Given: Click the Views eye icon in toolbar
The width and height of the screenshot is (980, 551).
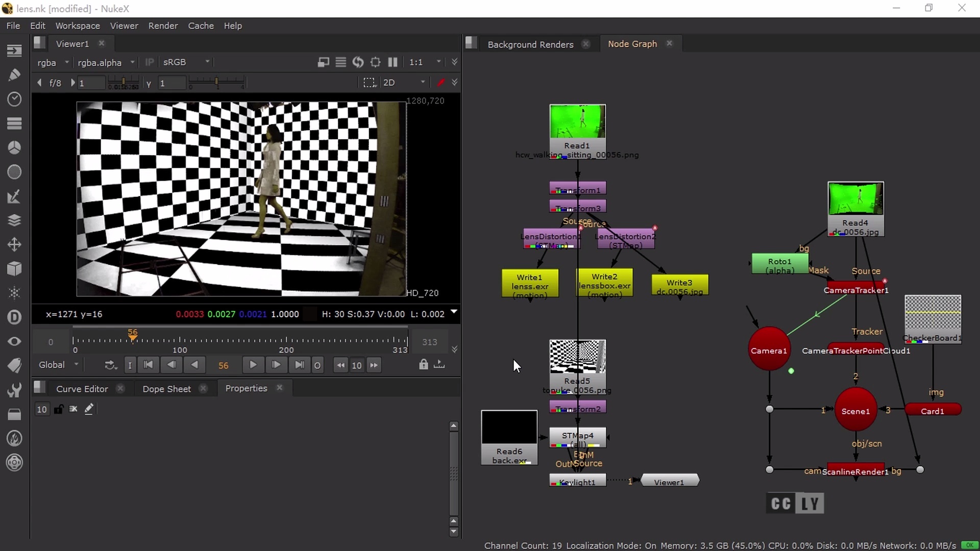Looking at the screenshot, I should pyautogui.click(x=14, y=341).
